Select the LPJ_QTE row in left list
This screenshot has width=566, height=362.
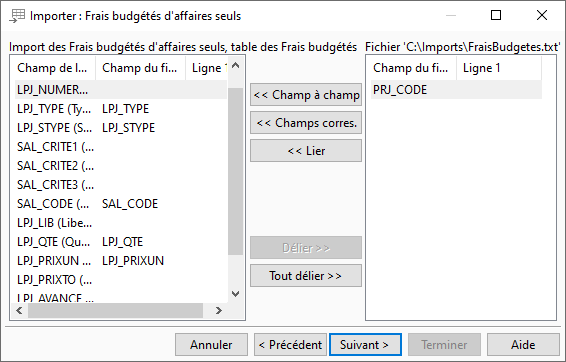[x=121, y=242]
